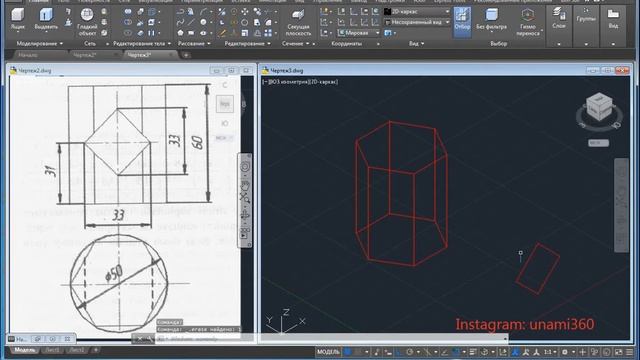Select the Move editing tool
Screen dimensions: 640x360
click(x=245, y=12)
